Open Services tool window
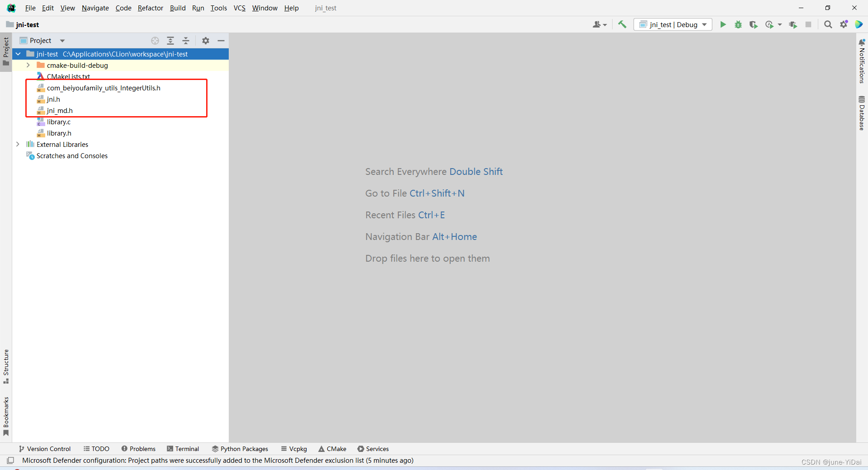The image size is (868, 470). pyautogui.click(x=373, y=449)
